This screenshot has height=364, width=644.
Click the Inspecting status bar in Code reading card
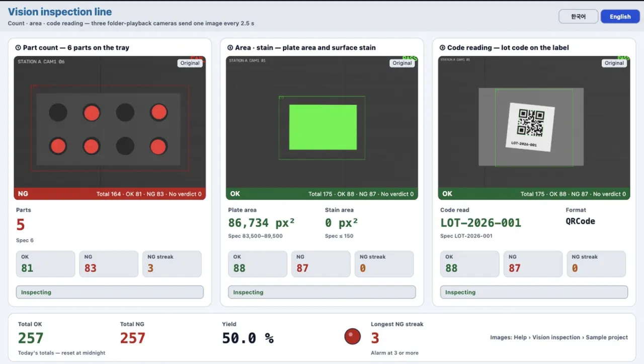[534, 292]
